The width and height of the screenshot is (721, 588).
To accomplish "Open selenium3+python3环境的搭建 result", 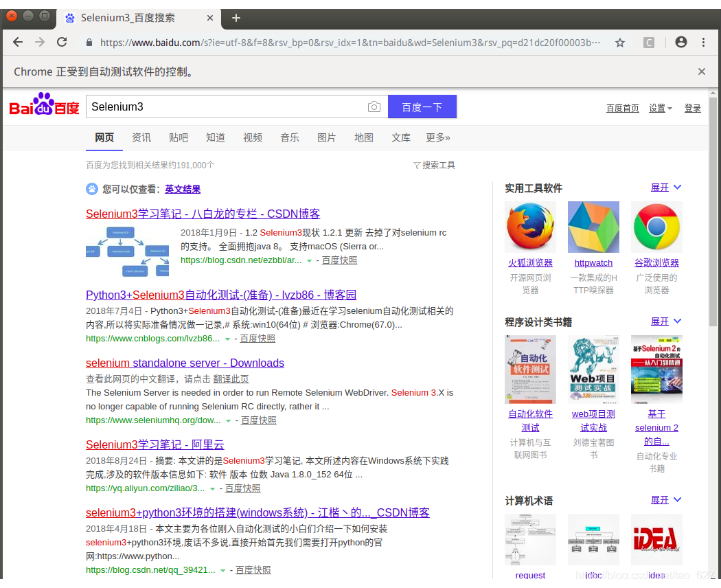I will point(257,513).
